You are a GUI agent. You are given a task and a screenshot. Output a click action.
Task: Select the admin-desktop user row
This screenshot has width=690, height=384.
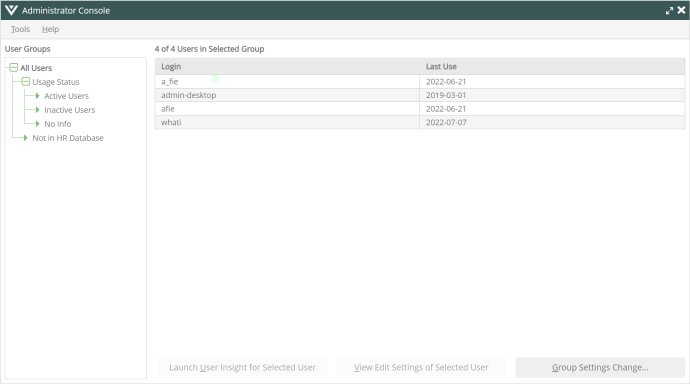coord(420,95)
